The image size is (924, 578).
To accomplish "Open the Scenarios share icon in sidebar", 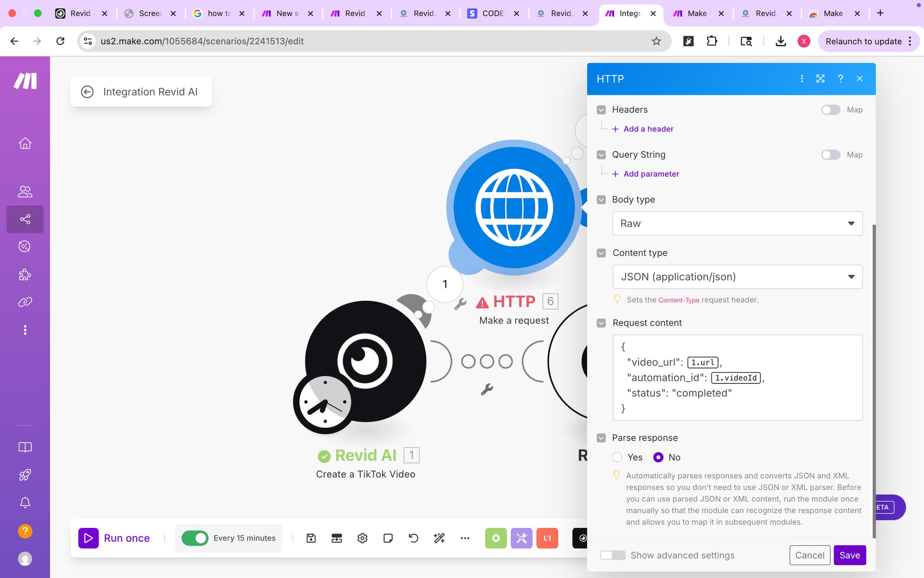I will coord(25,219).
